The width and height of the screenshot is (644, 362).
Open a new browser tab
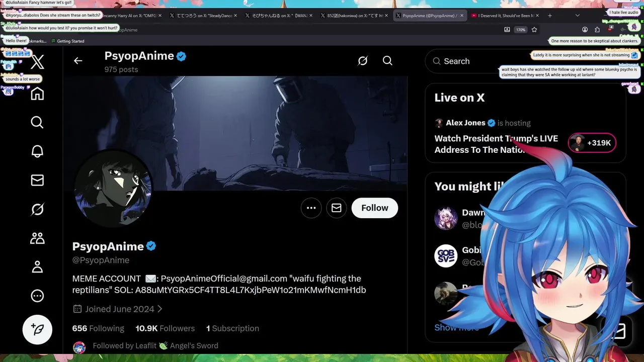pos(549,16)
